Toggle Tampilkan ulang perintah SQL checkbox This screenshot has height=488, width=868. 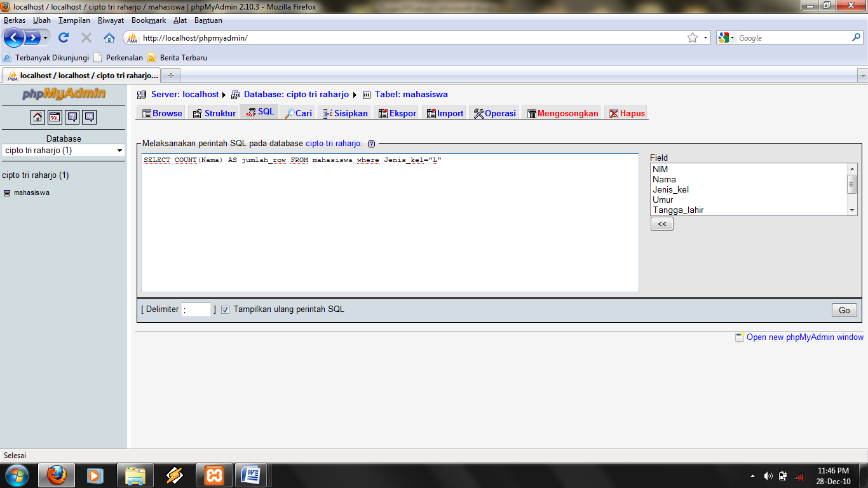[225, 309]
